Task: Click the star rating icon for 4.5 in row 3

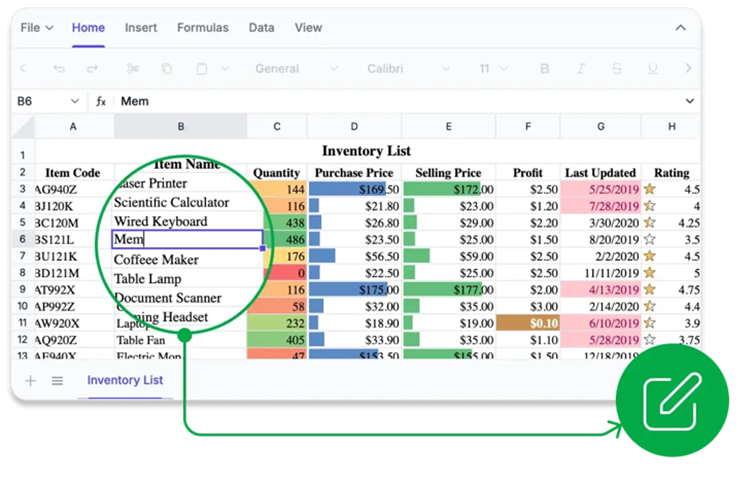Action: [x=650, y=189]
